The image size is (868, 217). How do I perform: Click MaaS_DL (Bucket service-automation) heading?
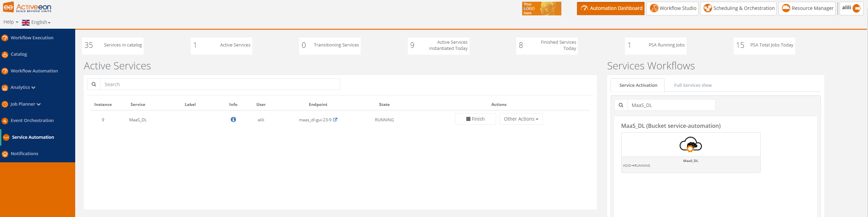tap(671, 126)
